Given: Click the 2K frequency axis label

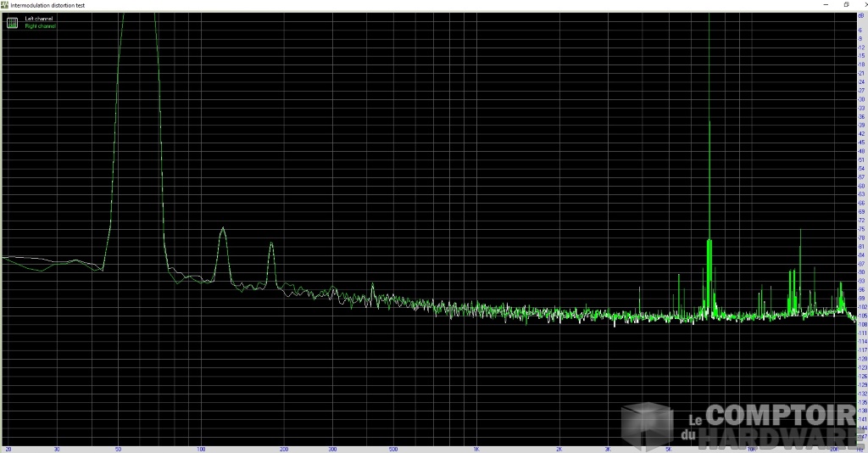Looking at the screenshot, I should (559, 448).
